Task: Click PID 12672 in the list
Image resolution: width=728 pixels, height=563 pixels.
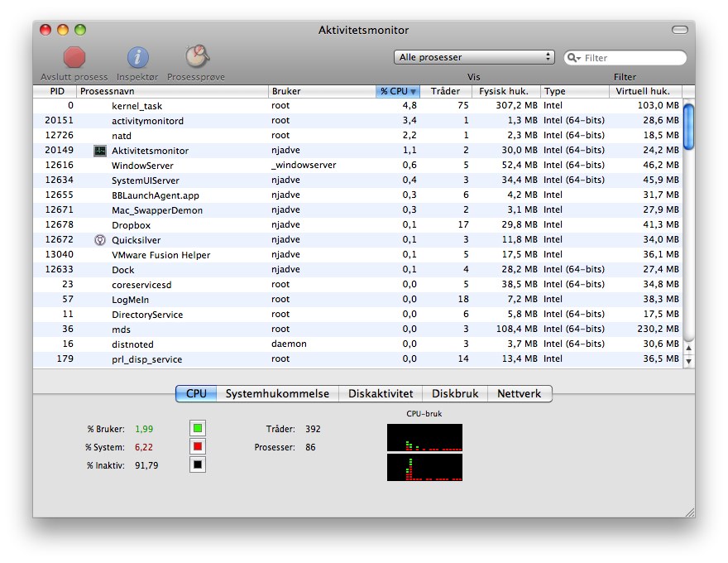Action: [x=59, y=240]
